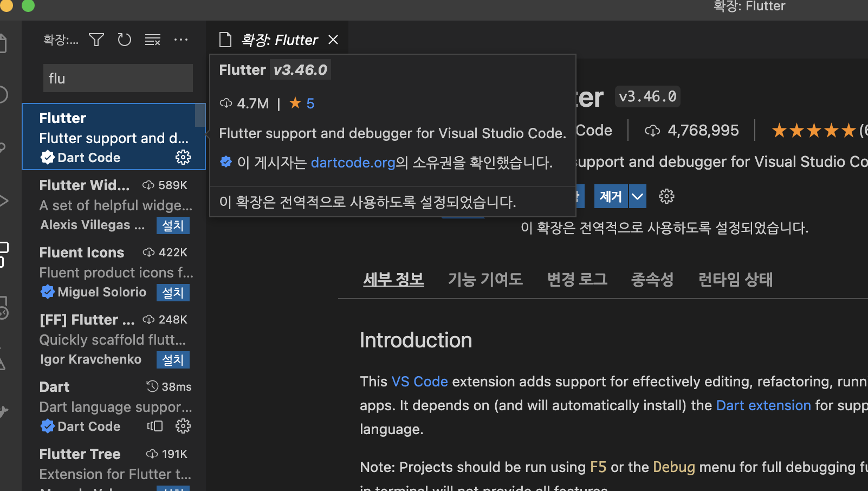Select the Flutter extension in the list
Screen dimensions: 868x491
tap(114, 137)
